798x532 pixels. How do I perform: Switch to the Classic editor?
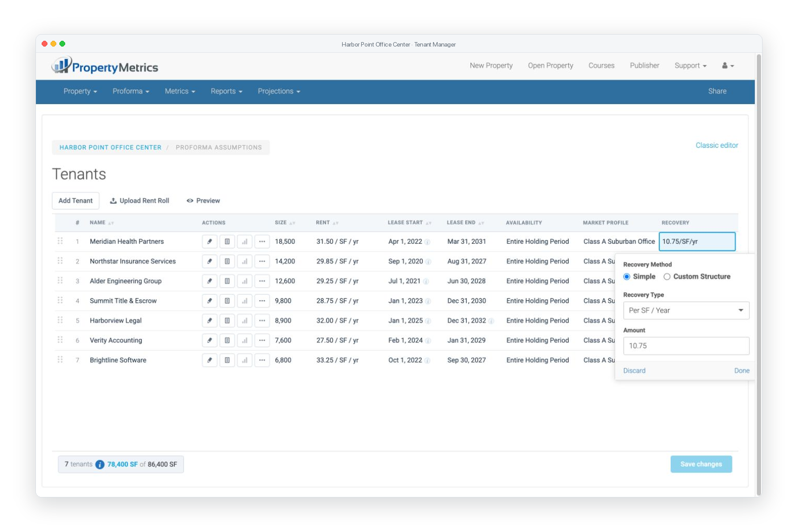coord(716,145)
